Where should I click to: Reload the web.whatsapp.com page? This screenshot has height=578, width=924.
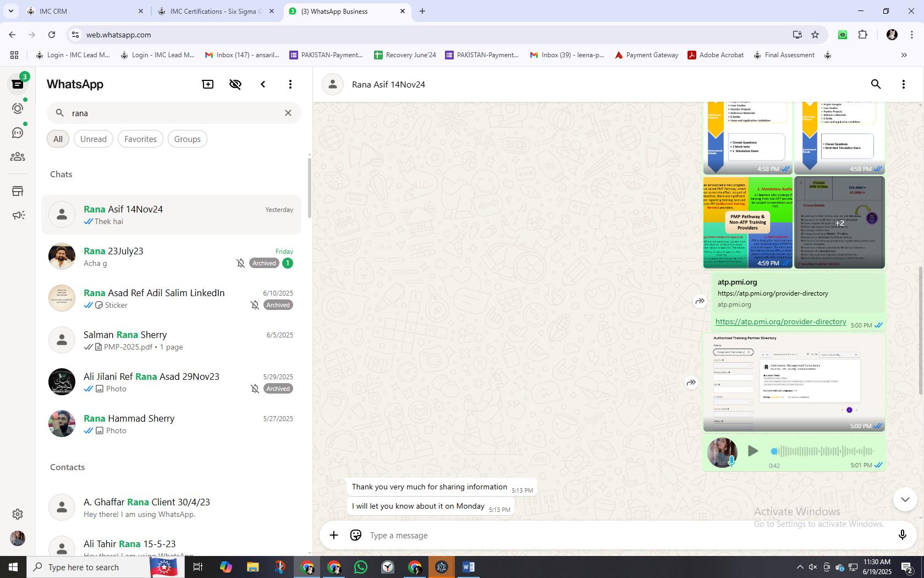pyautogui.click(x=52, y=35)
